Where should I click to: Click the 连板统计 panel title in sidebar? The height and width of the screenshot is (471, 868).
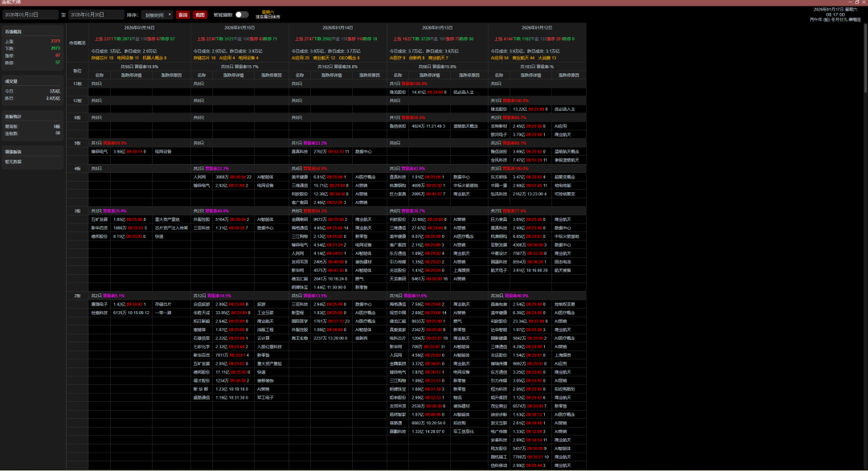[x=14, y=117]
